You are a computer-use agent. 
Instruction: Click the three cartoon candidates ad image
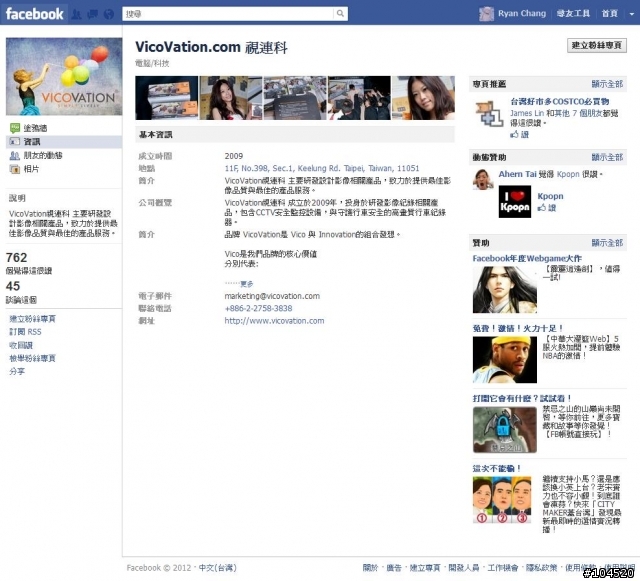tap(502, 500)
